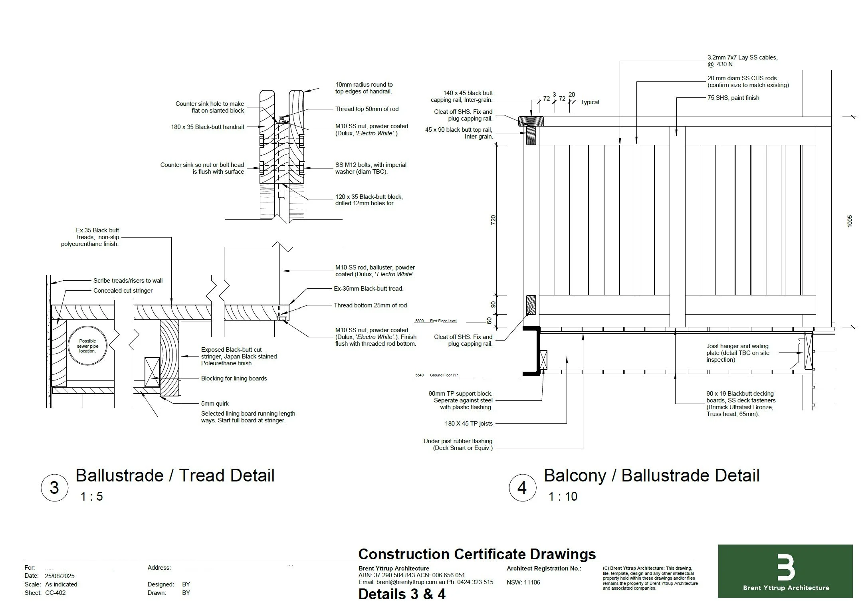
Task: Click the detail number 3 circle marker
Action: (54, 488)
